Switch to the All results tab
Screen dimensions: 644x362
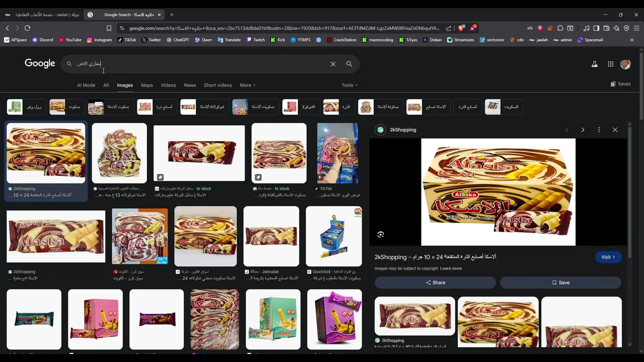pyautogui.click(x=106, y=85)
